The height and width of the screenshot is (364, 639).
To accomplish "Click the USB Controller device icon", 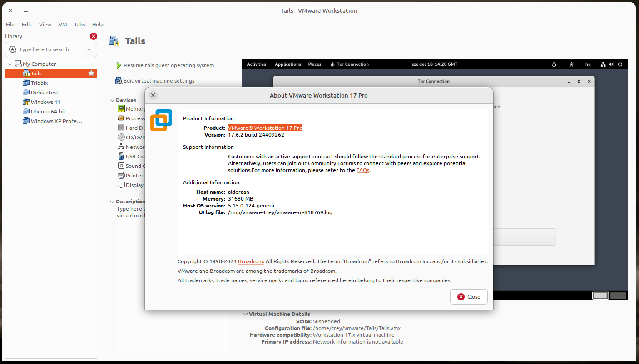I will coord(121,156).
